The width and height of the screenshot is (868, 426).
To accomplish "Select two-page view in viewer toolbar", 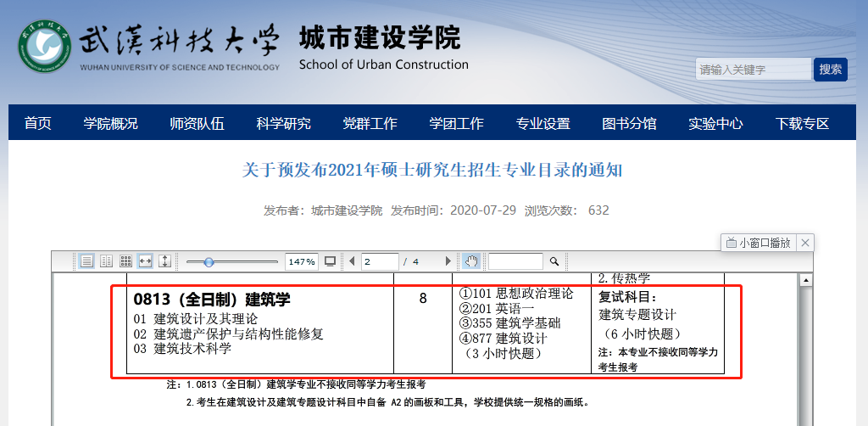I will tap(106, 261).
